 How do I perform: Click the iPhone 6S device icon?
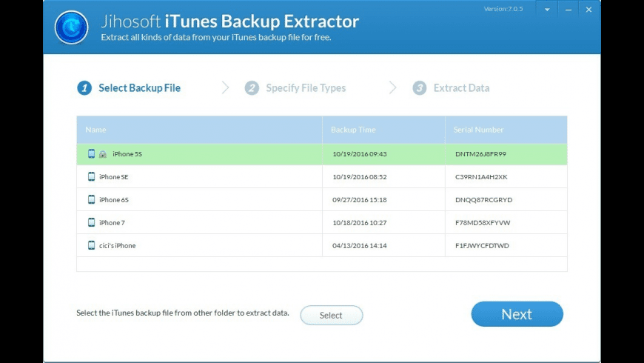[91, 200]
